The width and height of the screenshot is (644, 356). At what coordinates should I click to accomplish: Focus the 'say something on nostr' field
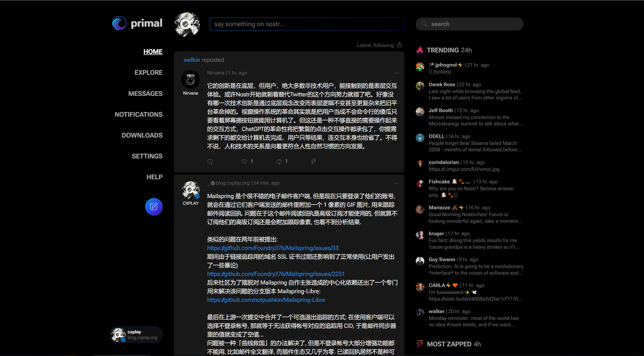(307, 24)
